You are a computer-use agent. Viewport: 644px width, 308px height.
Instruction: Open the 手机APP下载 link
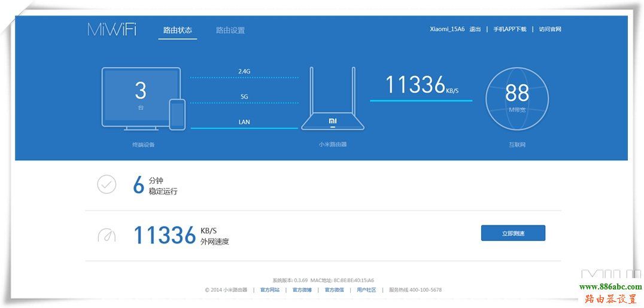tap(509, 29)
